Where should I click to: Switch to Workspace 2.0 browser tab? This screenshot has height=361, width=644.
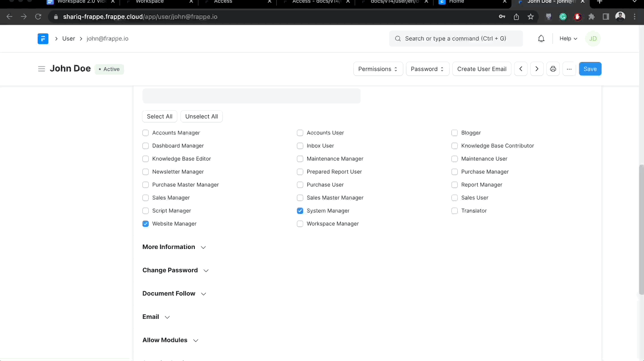(x=81, y=2)
